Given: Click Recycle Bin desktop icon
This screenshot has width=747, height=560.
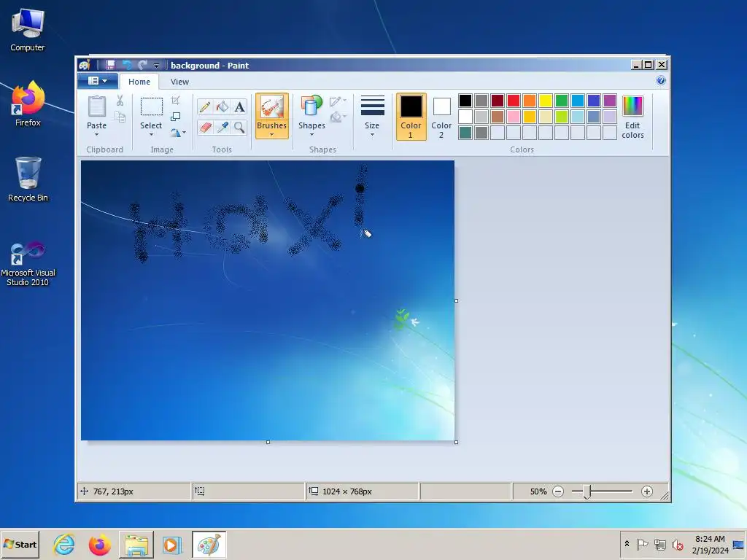Looking at the screenshot, I should 28,179.
